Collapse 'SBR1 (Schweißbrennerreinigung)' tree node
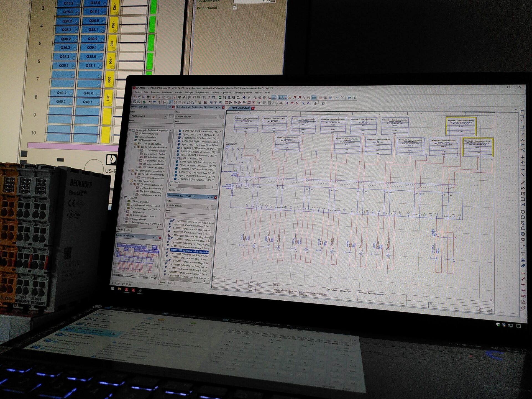The width and height of the screenshot is (532, 399). point(129,171)
